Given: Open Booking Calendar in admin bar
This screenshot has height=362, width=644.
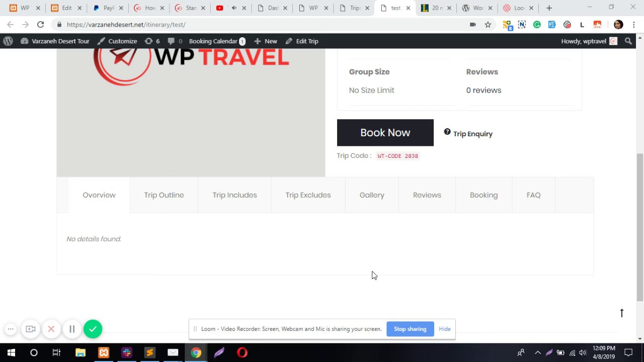Looking at the screenshot, I should click(217, 41).
